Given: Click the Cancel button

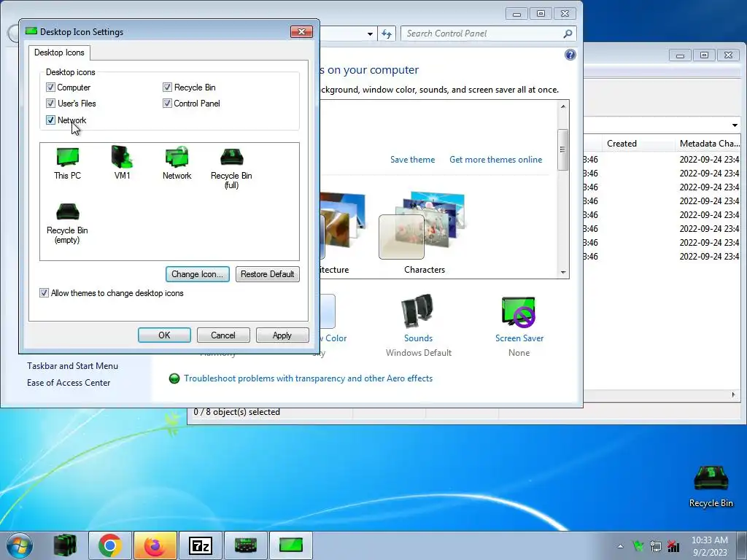Looking at the screenshot, I should pyautogui.click(x=223, y=335).
